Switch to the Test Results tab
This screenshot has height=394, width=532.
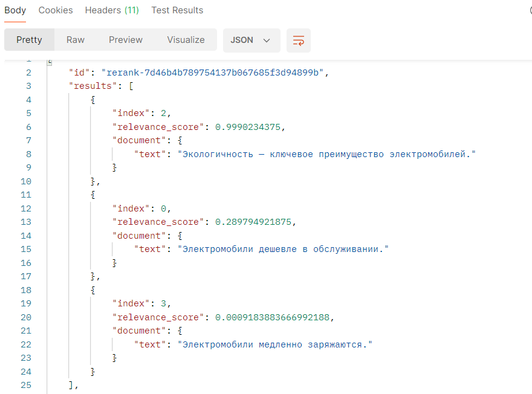coord(177,10)
